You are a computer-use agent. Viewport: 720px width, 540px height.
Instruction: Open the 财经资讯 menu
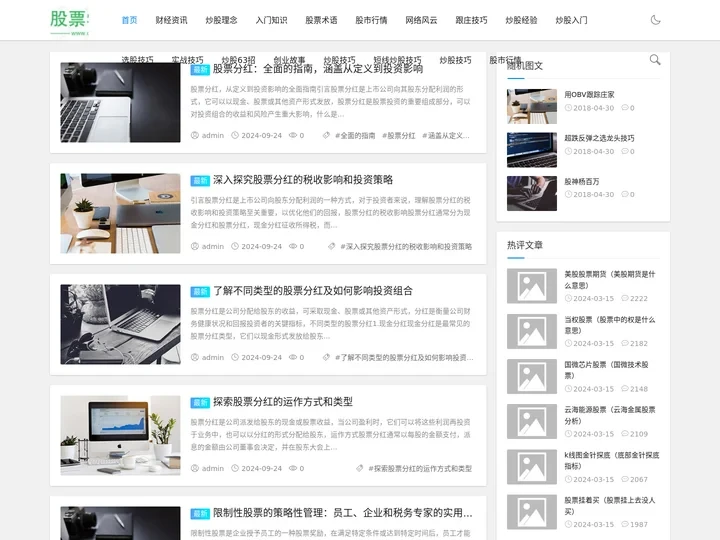(171, 20)
